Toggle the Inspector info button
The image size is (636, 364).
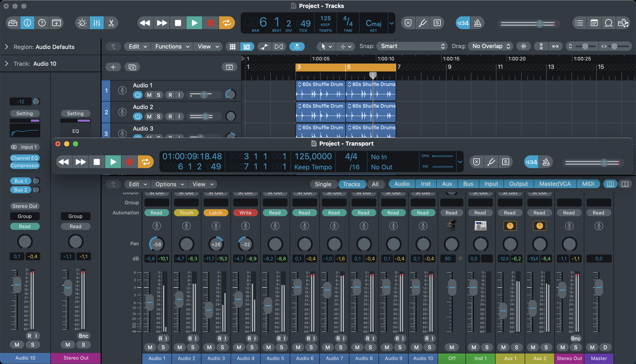coord(27,23)
